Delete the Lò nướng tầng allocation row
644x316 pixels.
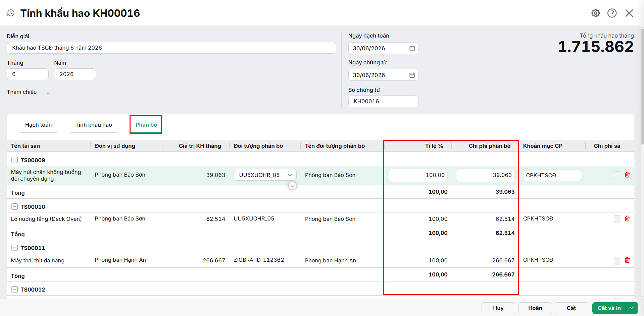[x=627, y=218]
